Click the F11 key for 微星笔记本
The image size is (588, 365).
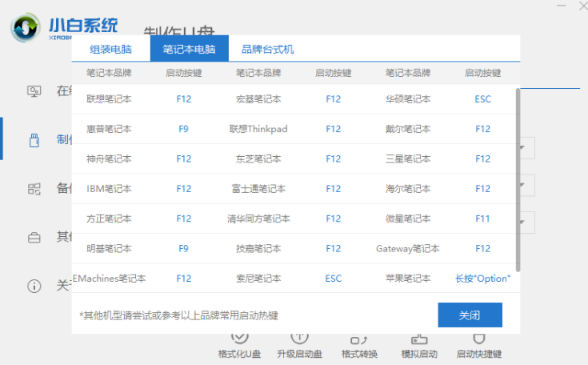(x=483, y=219)
